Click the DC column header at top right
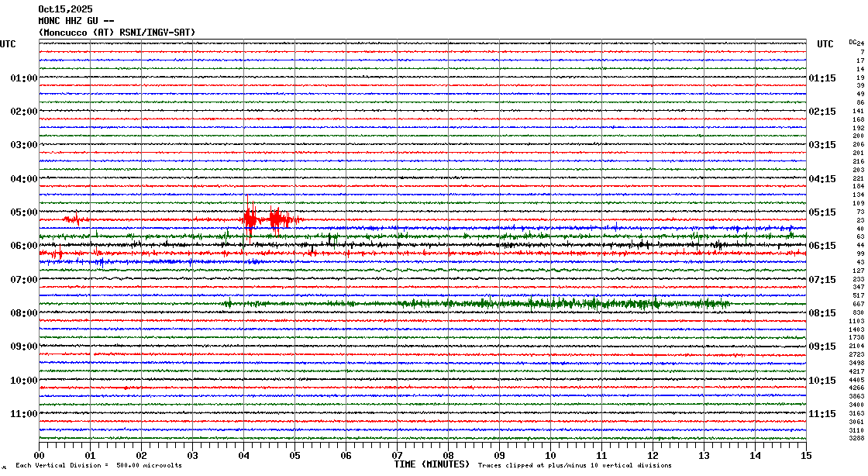 click(x=852, y=42)
